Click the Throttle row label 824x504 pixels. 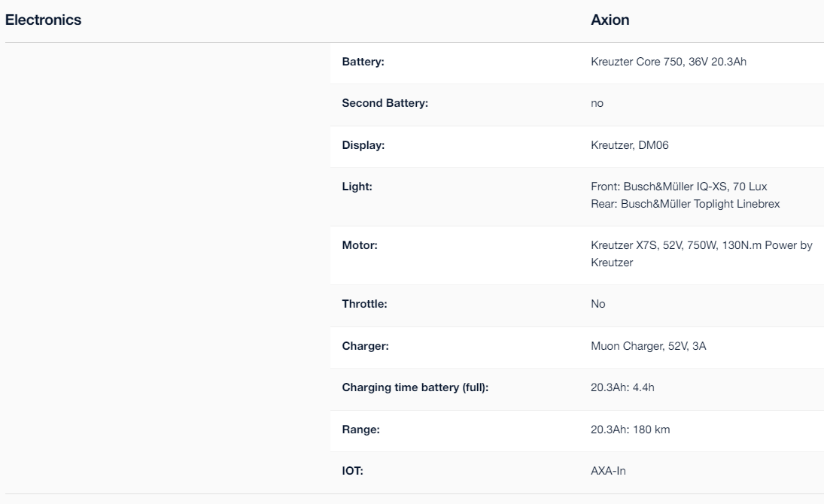[364, 305]
